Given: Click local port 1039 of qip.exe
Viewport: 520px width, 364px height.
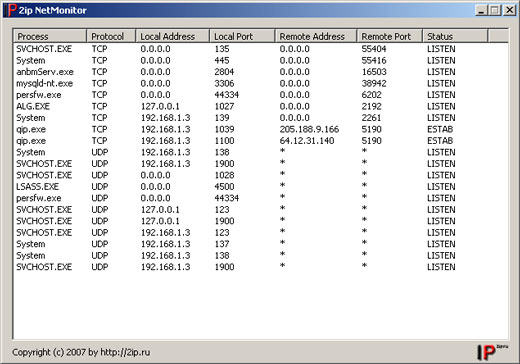Looking at the screenshot, I should (x=224, y=129).
